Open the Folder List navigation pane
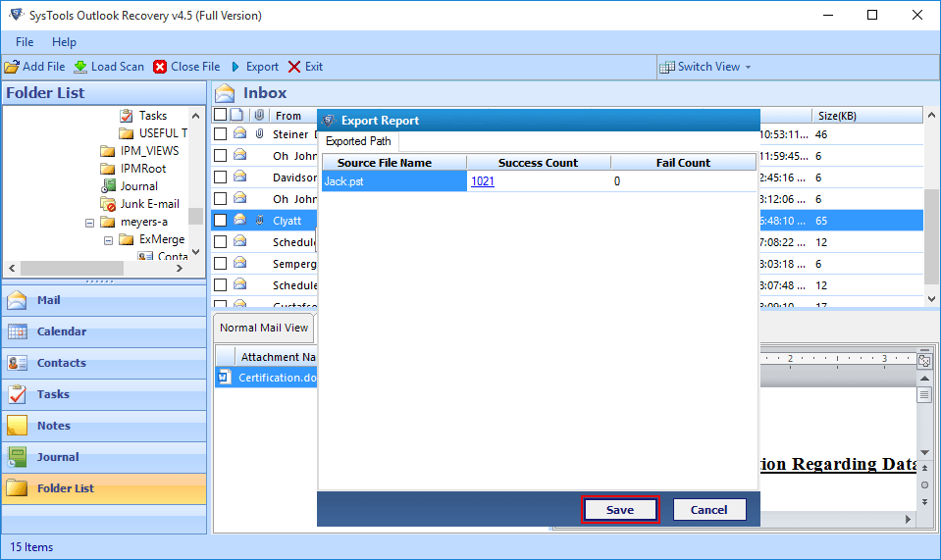Viewport: 941px width, 560px height. (104, 488)
